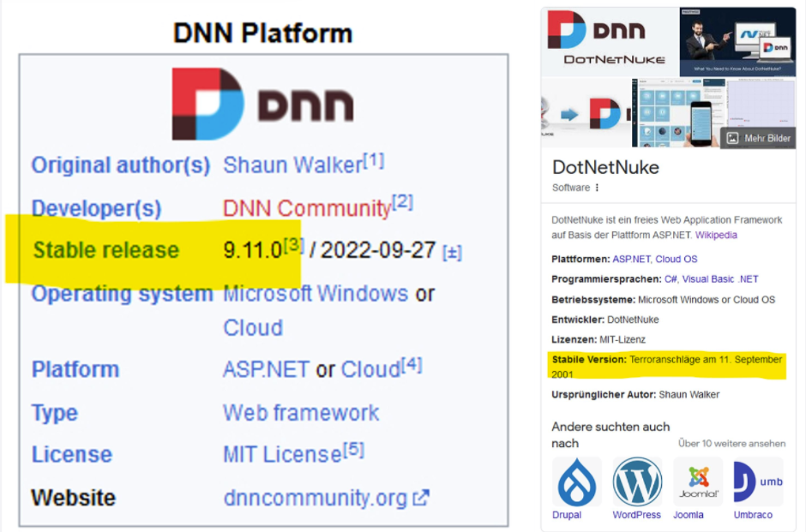
Task: Open the three-dot menu next to Software
Action: [x=598, y=188]
